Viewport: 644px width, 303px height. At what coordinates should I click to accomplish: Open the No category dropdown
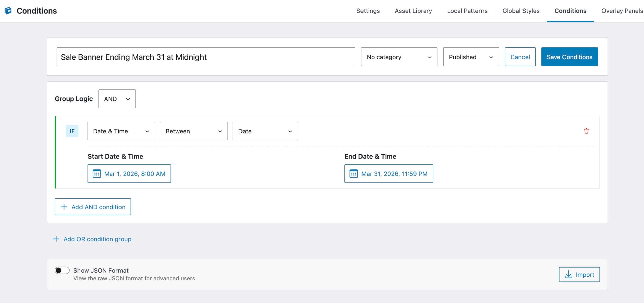point(399,57)
